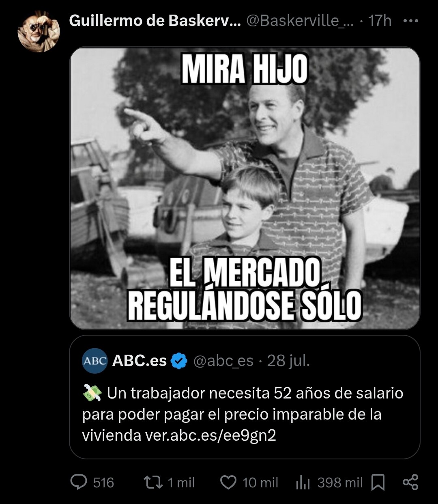438x504 pixels.
Task: Click the reply speech bubble icon
Action: click(79, 482)
